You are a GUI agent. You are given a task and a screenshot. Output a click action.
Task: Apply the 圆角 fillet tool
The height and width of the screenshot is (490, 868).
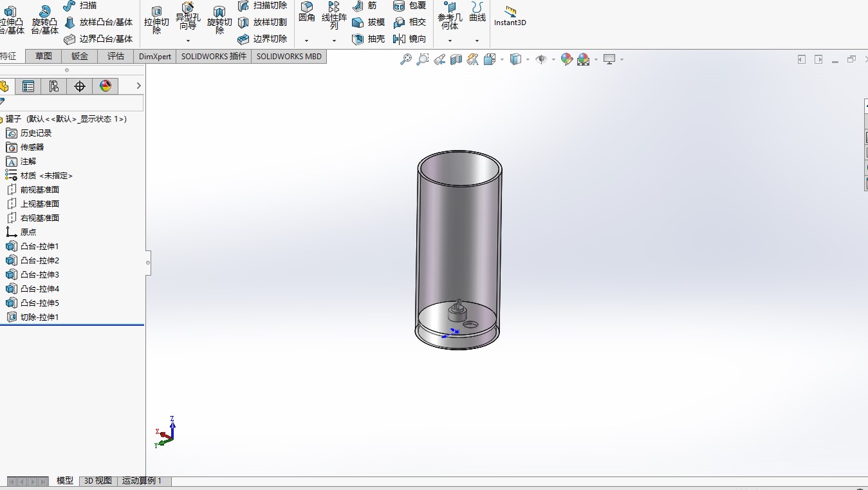(x=307, y=12)
